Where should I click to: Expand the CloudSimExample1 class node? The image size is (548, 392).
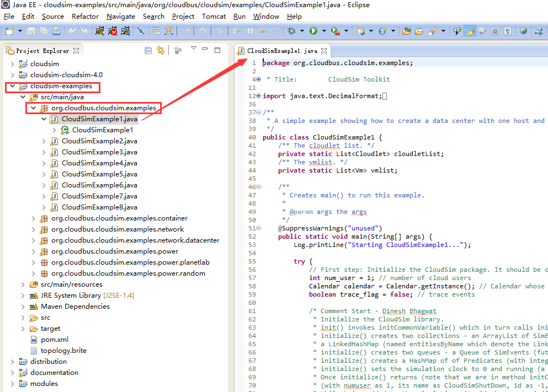(x=55, y=130)
